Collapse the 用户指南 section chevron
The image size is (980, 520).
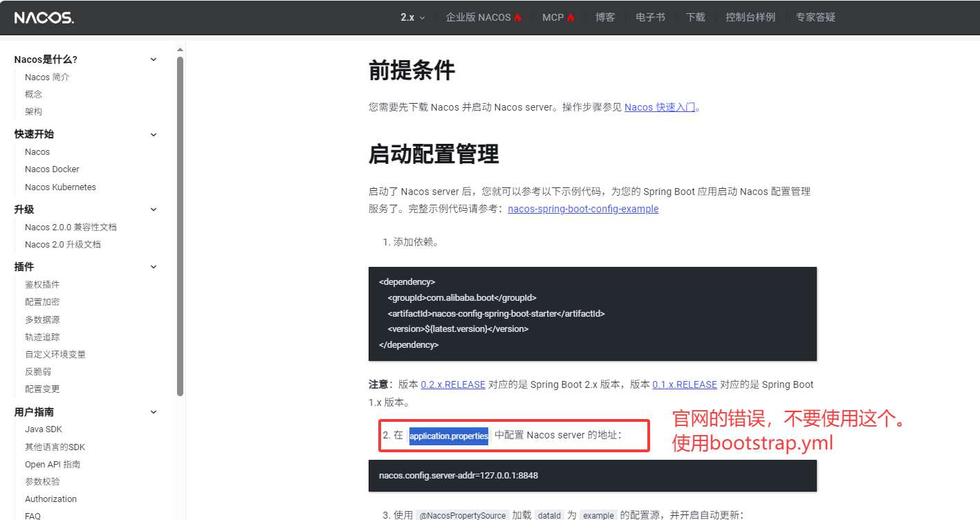click(x=154, y=412)
